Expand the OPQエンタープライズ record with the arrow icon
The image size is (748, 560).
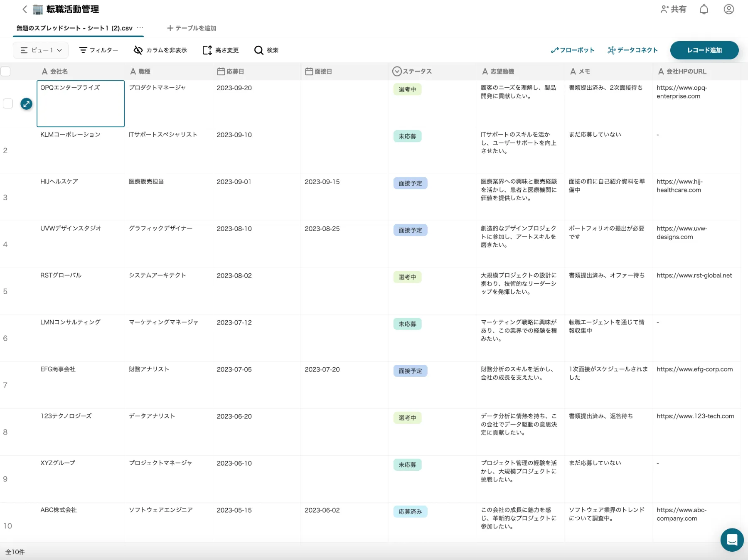[27, 104]
